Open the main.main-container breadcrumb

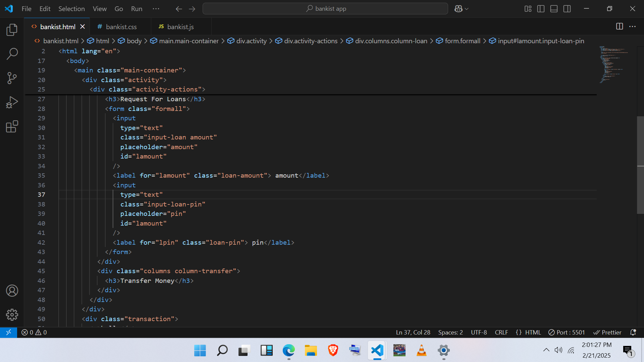click(184, 41)
